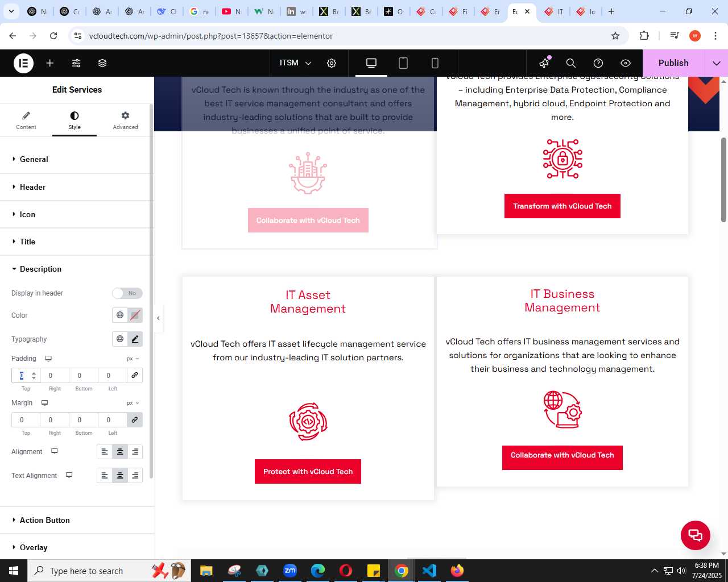Open page settings gear icon
728x582 pixels.
point(332,63)
